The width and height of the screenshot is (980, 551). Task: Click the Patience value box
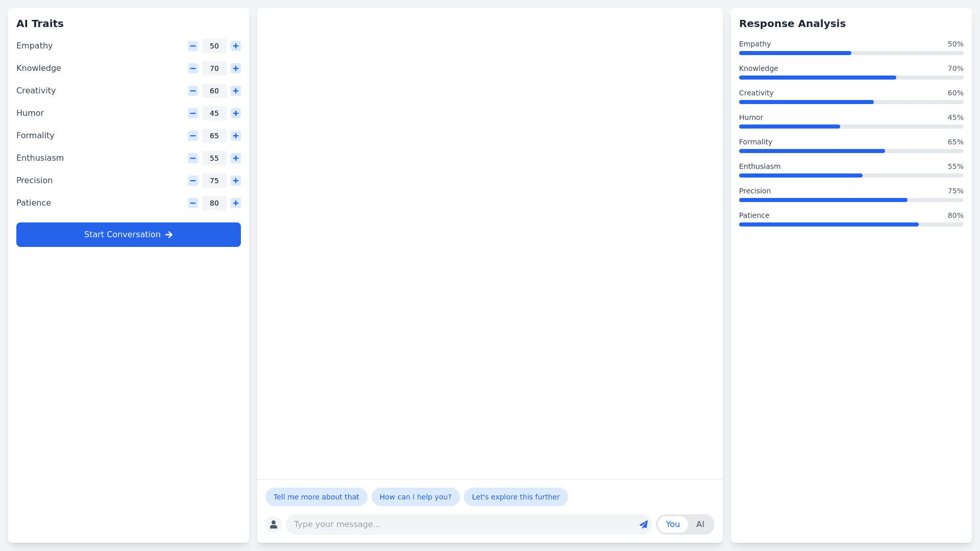click(x=214, y=203)
